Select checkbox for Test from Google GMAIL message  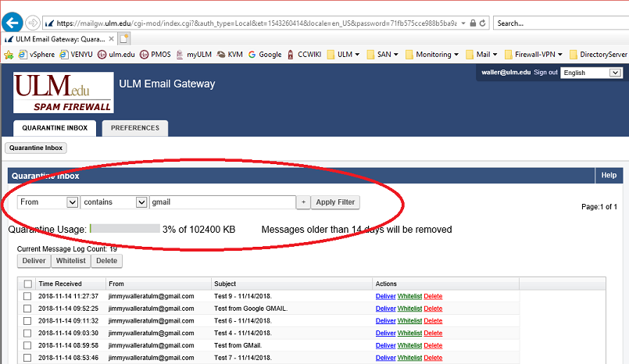(x=28, y=309)
